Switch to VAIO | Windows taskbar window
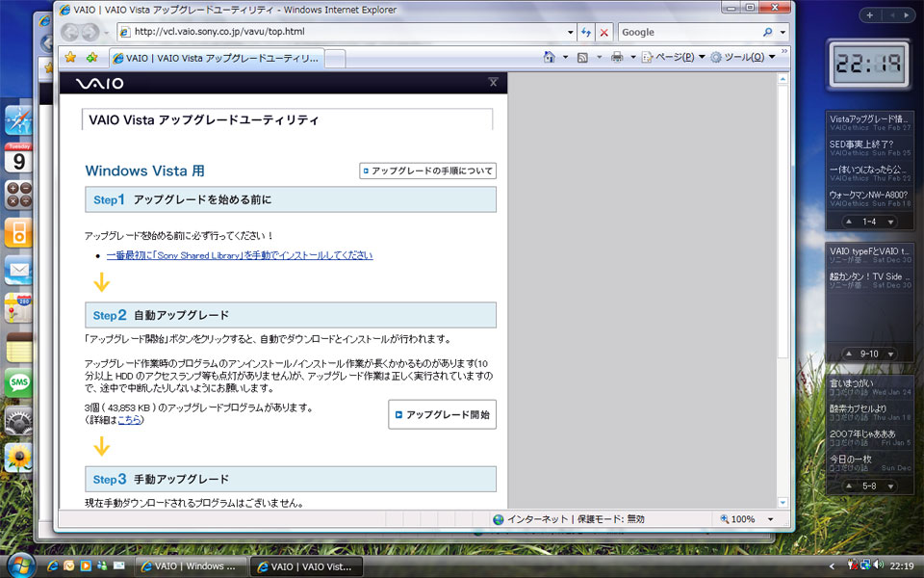This screenshot has width=924, height=578. (x=190, y=566)
